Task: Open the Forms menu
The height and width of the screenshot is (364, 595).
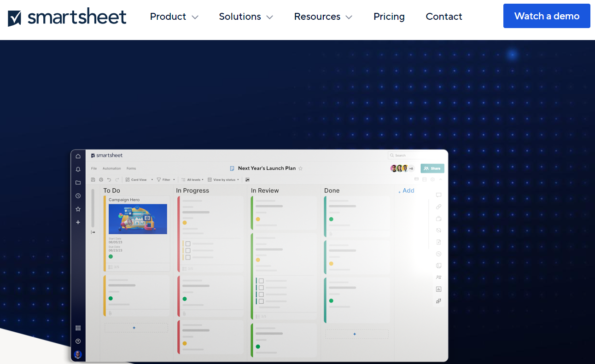Action: coord(131,168)
